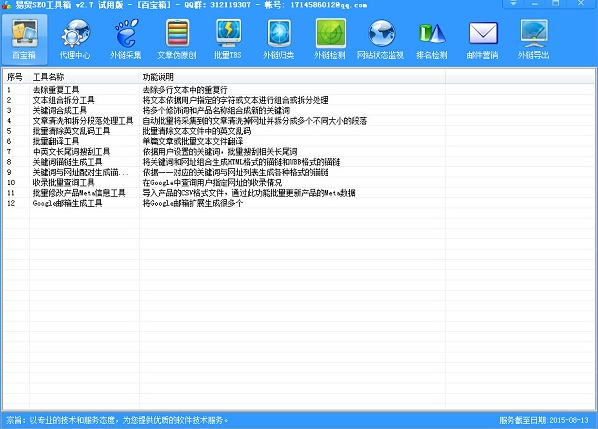Click description 在Google中查询用户指定网址的收录情况

[212, 182]
